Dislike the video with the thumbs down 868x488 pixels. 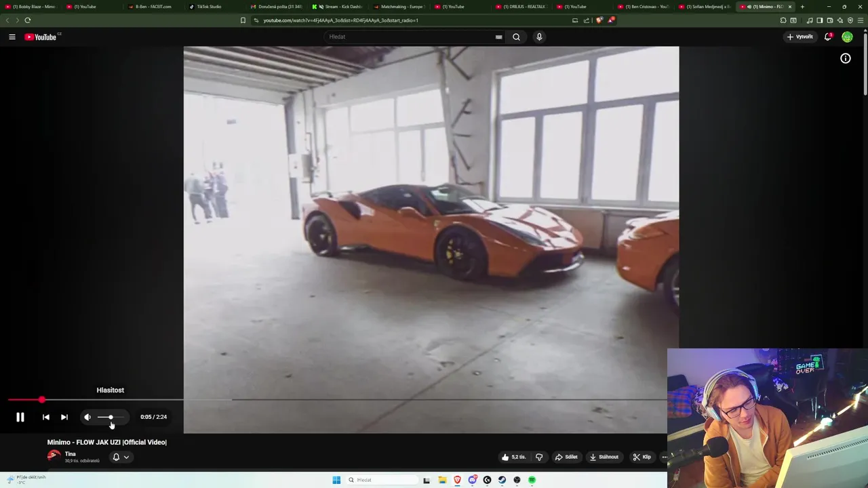tap(539, 457)
